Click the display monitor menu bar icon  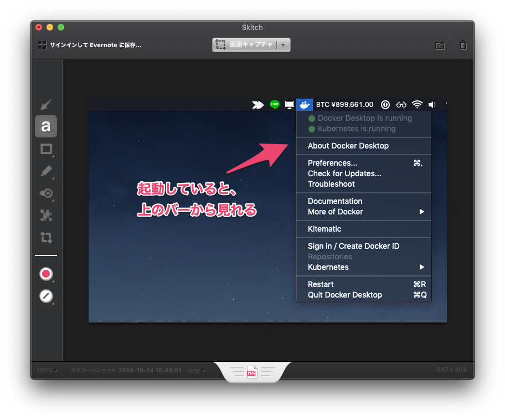point(289,105)
